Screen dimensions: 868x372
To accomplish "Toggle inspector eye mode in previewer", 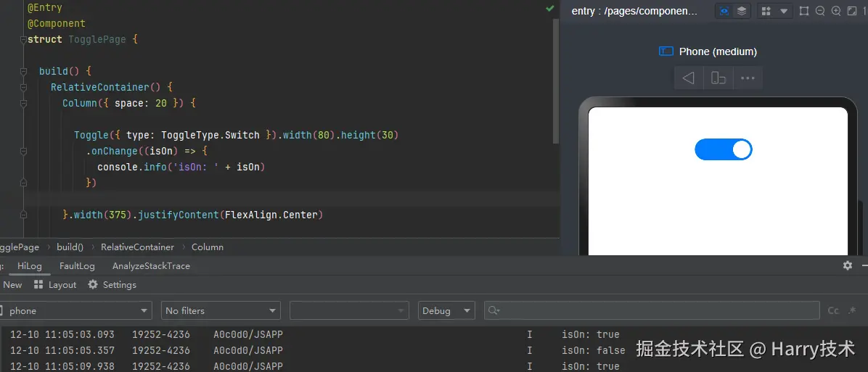I will coord(724,11).
